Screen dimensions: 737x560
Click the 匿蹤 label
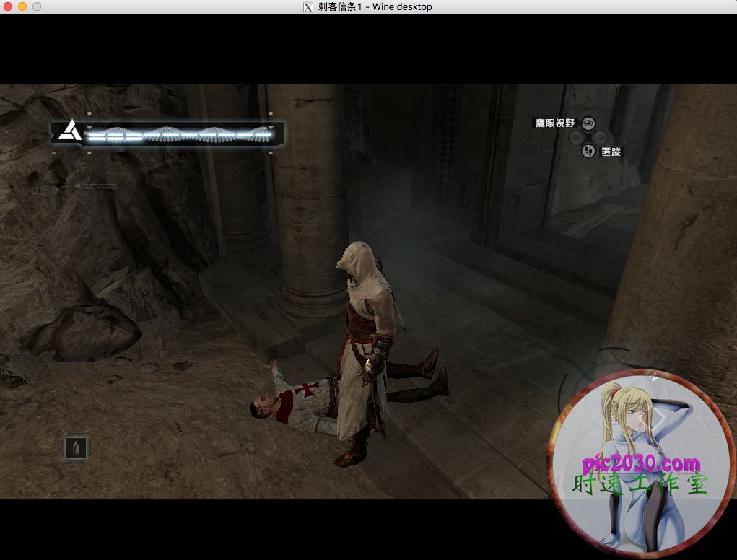pos(611,152)
